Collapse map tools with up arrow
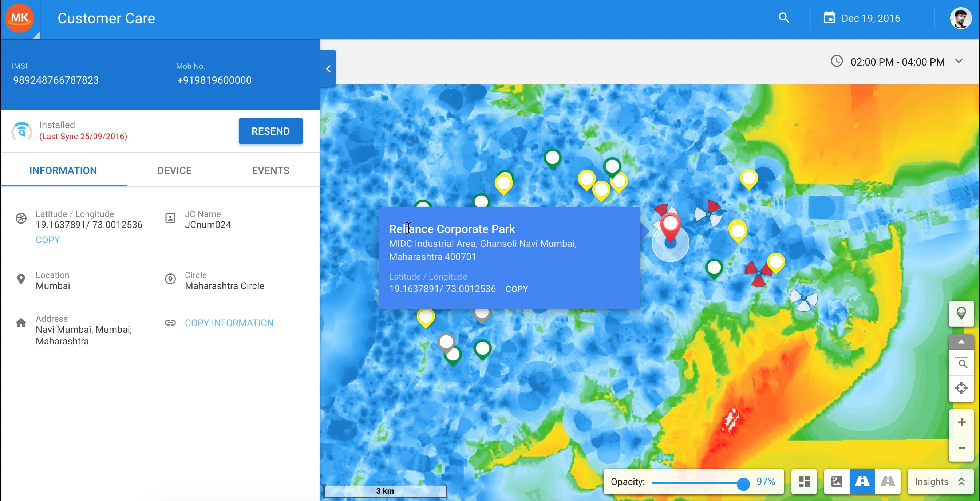980x501 pixels. pos(961,342)
